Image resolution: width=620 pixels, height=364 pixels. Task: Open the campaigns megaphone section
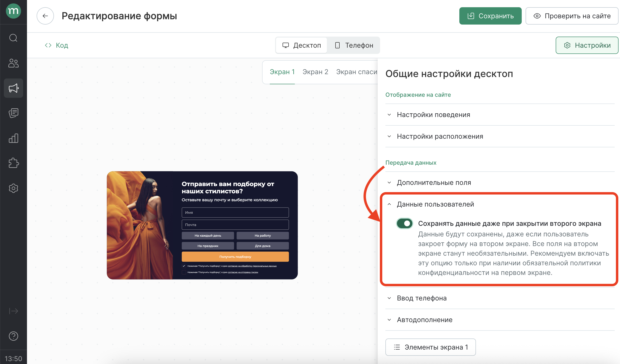(13, 88)
